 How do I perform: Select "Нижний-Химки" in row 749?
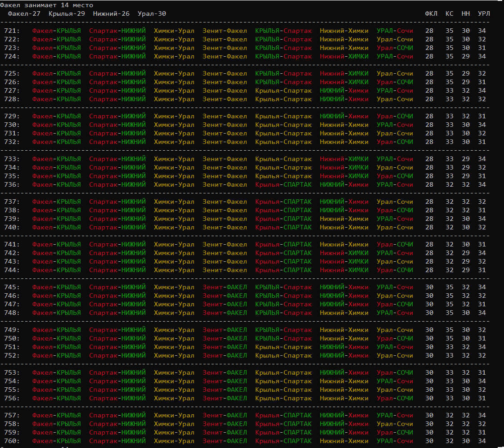[344, 330]
